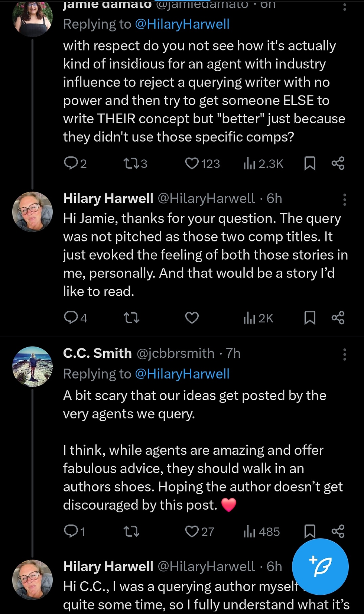Like Jamie Damato's reply with 123 likes
This screenshot has width=364, height=614.
192,163
